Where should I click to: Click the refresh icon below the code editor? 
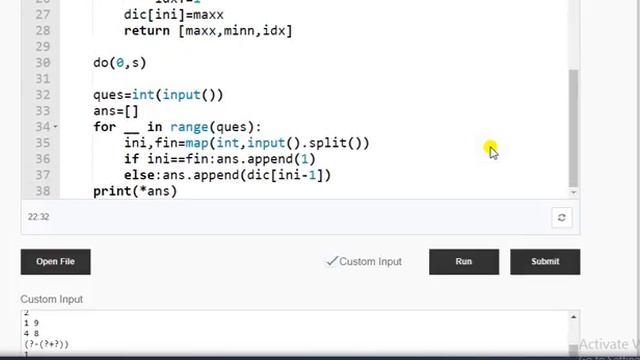pos(562,218)
